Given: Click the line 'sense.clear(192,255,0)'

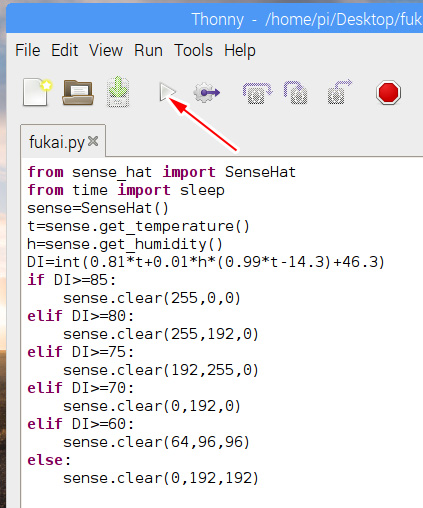Looking at the screenshot, I should pos(161,370).
